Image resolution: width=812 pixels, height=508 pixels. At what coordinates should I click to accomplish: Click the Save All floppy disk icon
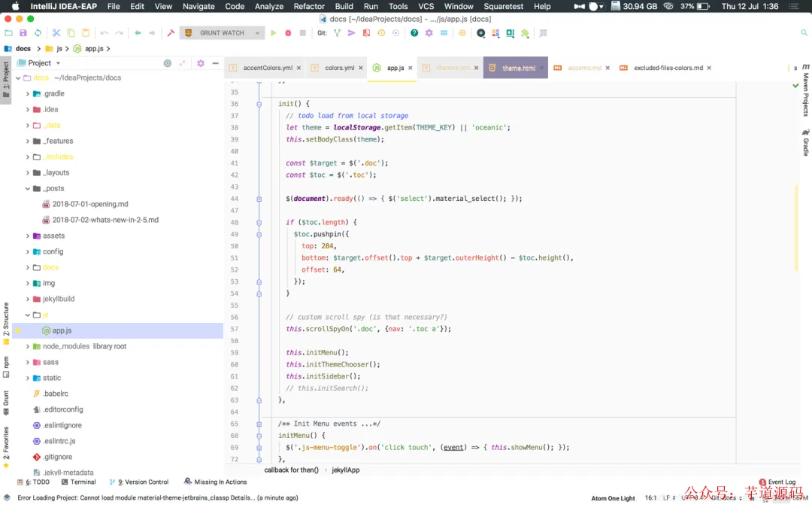(x=23, y=33)
